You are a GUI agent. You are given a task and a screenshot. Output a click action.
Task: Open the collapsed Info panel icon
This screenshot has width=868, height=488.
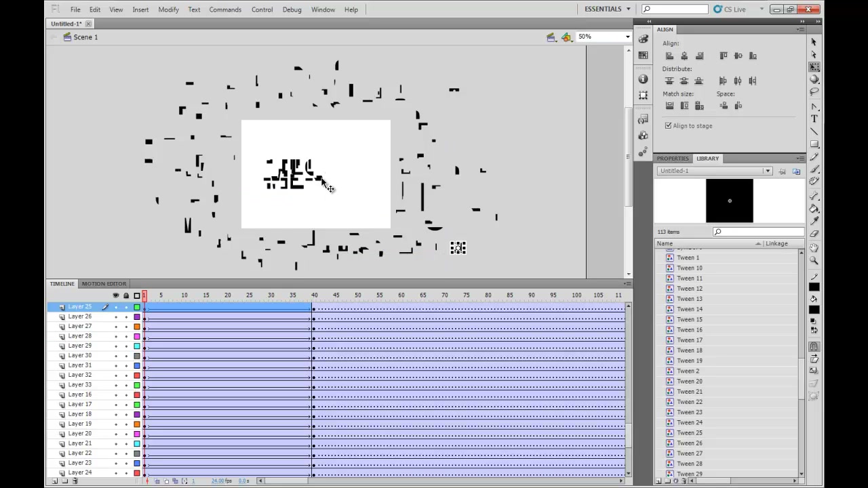[x=644, y=79]
